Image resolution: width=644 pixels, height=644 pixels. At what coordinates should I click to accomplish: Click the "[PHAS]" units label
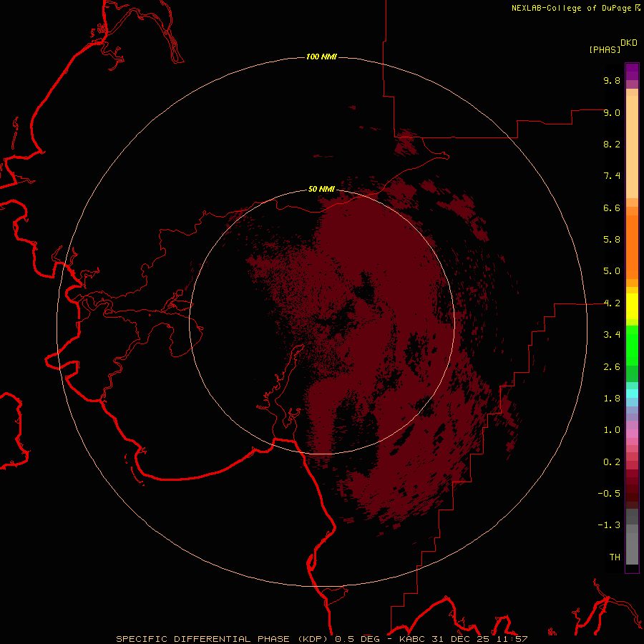pyautogui.click(x=605, y=49)
